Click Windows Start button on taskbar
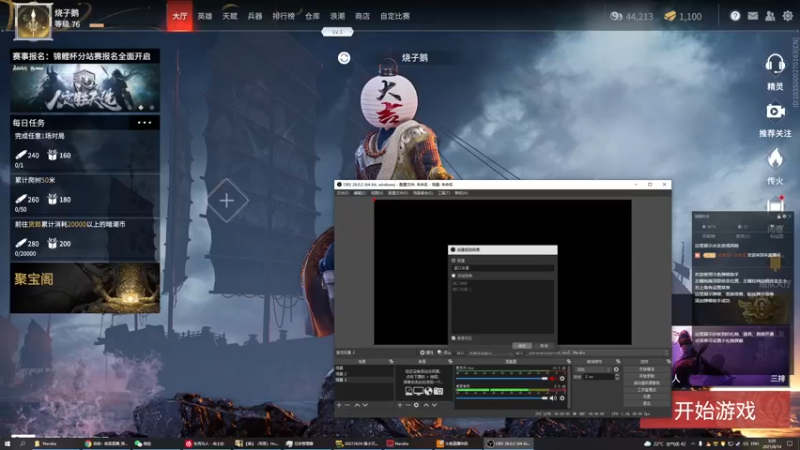The image size is (800, 450). pos(7,444)
